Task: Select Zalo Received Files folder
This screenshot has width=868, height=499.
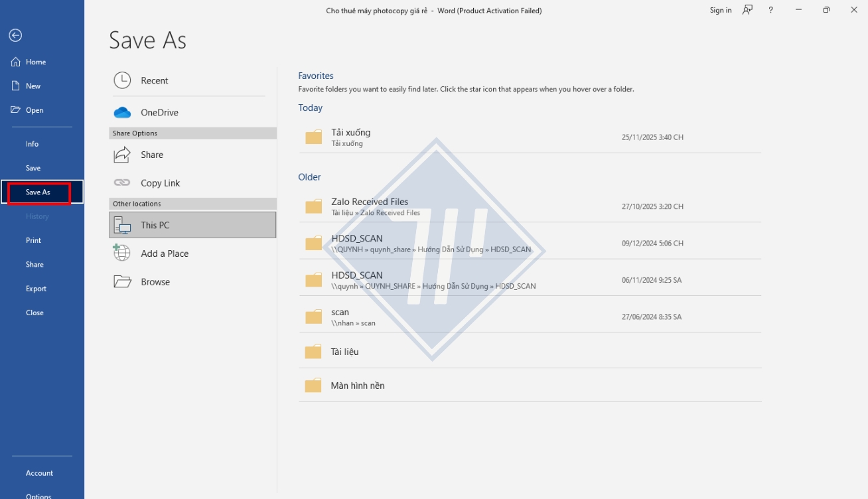Action: tap(370, 206)
